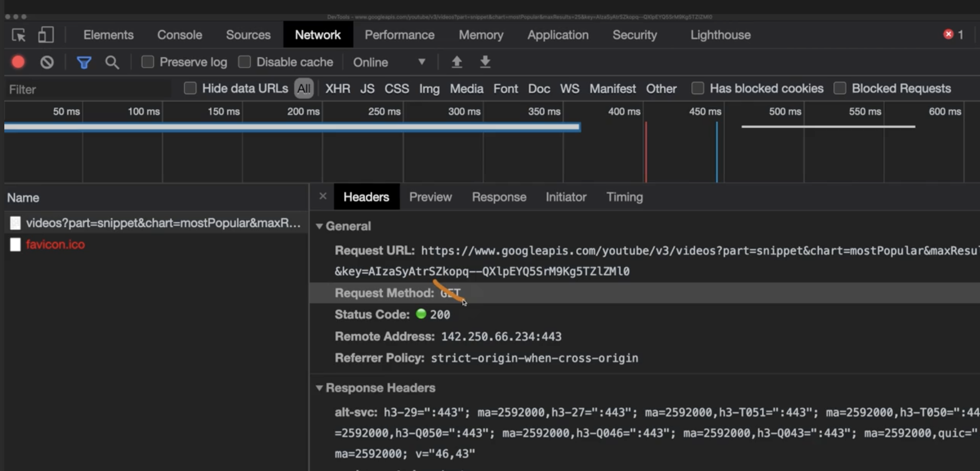
Task: Click the blue request bar in timeline overview
Action: coord(292,127)
